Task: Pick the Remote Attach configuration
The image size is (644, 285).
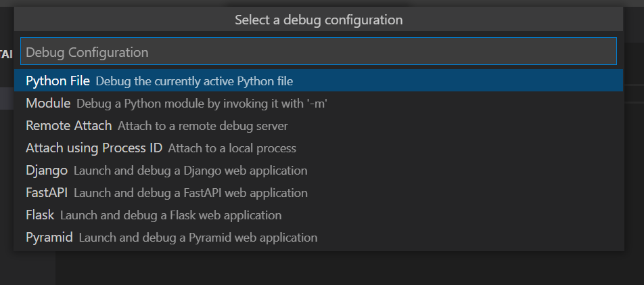Action: coord(319,125)
